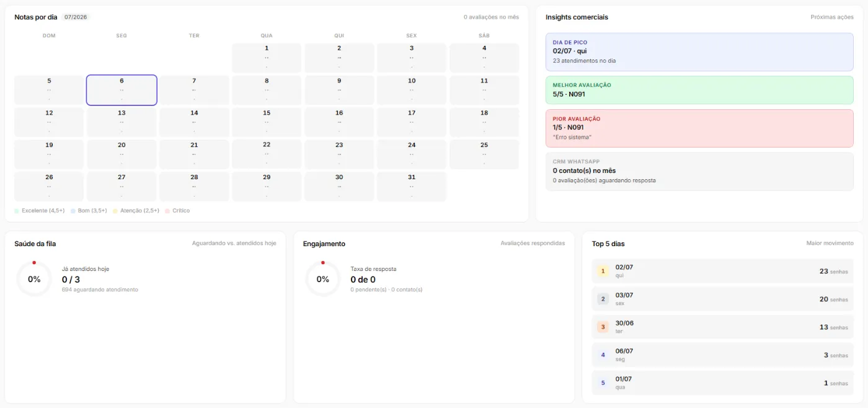Click the Avaliações respondidas label

pyautogui.click(x=533, y=244)
